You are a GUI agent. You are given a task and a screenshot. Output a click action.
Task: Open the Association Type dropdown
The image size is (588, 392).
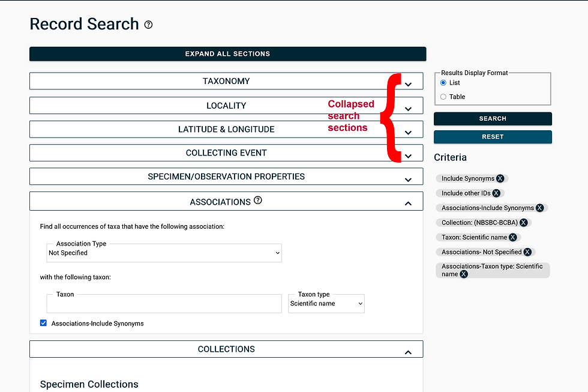[x=164, y=252]
